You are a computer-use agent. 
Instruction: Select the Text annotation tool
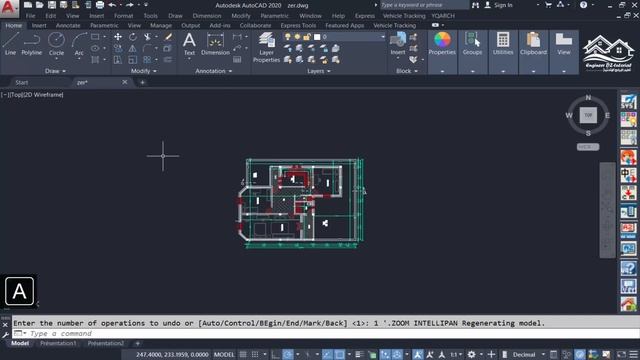[x=189, y=44]
